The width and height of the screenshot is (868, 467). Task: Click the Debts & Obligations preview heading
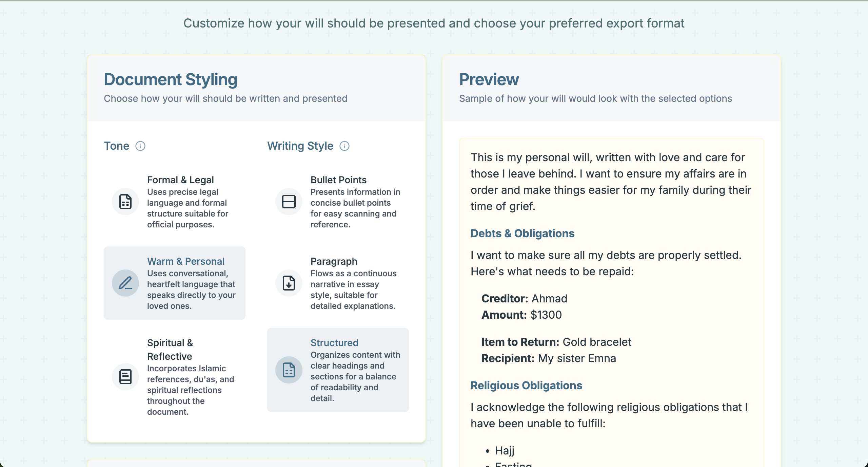(x=522, y=233)
